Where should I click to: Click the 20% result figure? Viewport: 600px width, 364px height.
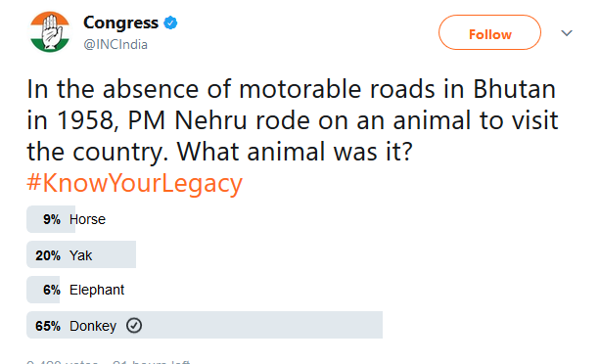pyautogui.click(x=48, y=255)
